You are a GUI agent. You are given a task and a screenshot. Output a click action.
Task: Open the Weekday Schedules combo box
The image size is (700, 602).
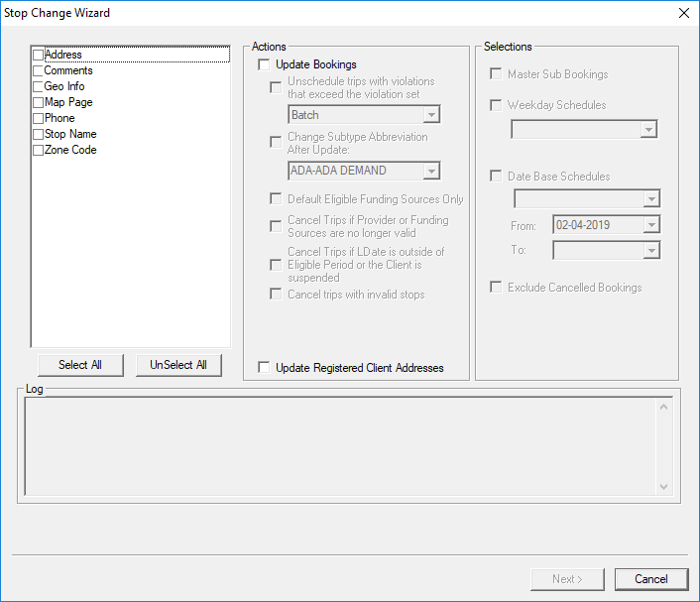(647, 130)
